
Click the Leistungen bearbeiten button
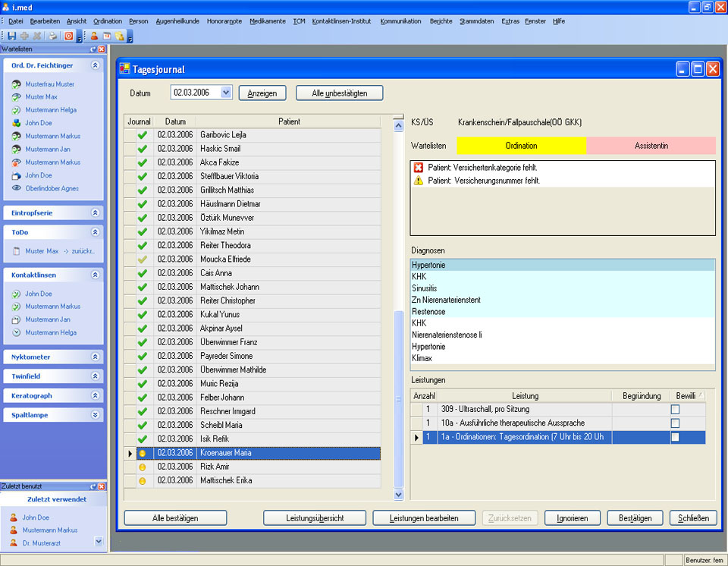[423, 518]
